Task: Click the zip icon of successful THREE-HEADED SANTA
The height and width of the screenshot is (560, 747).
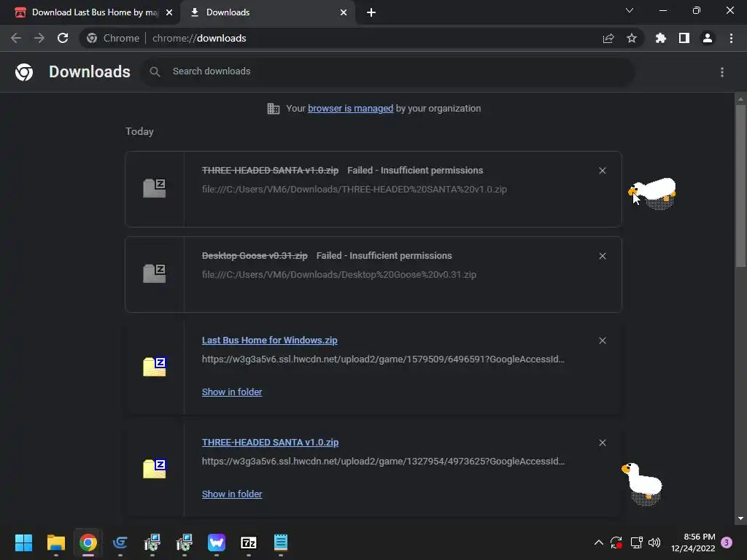Action: pos(155,468)
